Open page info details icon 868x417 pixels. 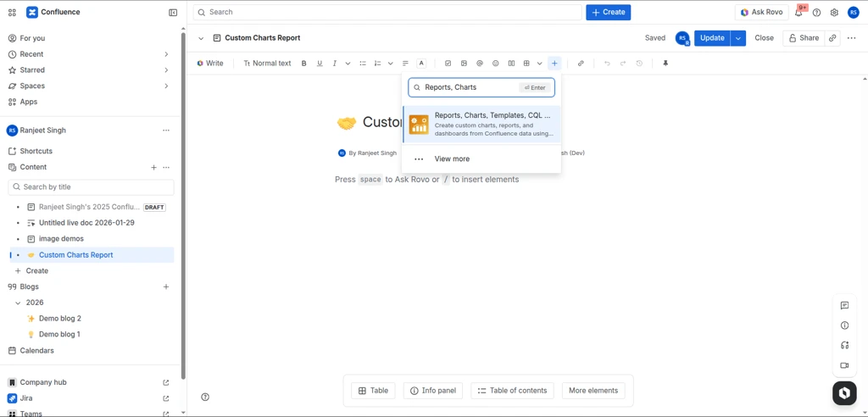tap(844, 325)
